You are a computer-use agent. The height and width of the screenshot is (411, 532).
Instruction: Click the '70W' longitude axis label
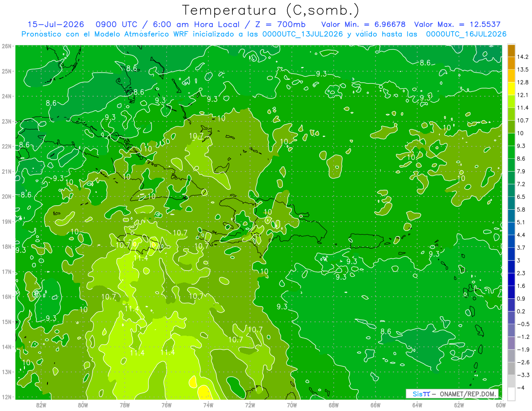click(292, 405)
